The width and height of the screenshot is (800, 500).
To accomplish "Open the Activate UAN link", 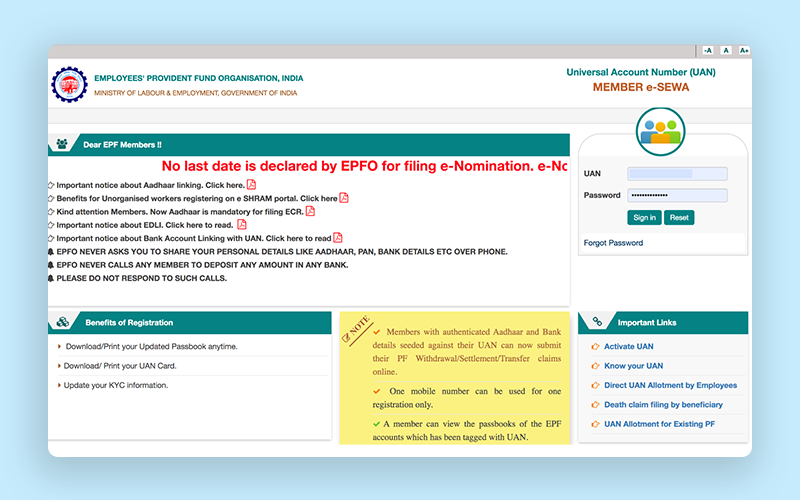I will tap(628, 346).
